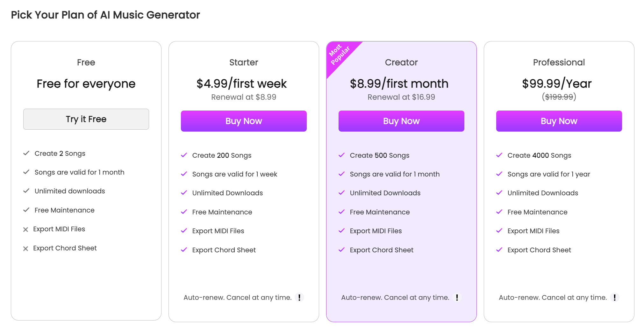Screen dimensions: 644x332
Task: Click info icon under Creator auto-renew
Action: (457, 297)
